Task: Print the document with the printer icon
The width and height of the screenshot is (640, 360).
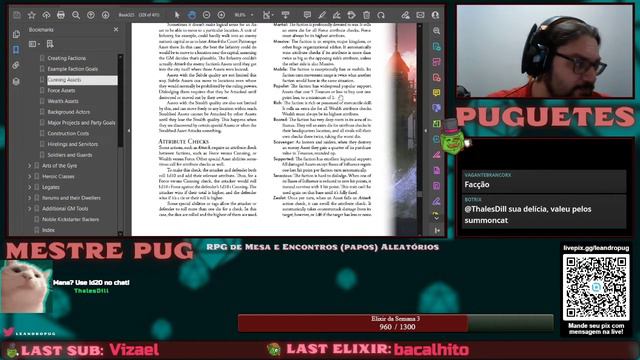Action: [x=61, y=15]
